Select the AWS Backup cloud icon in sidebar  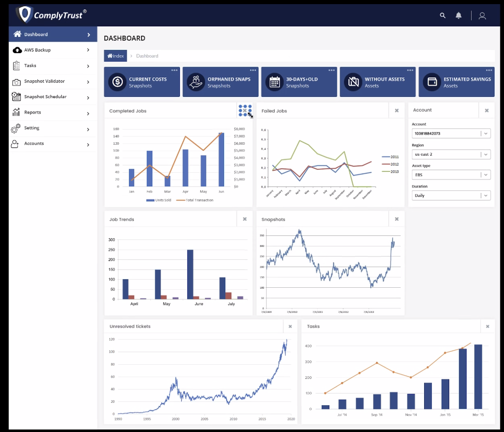[17, 50]
